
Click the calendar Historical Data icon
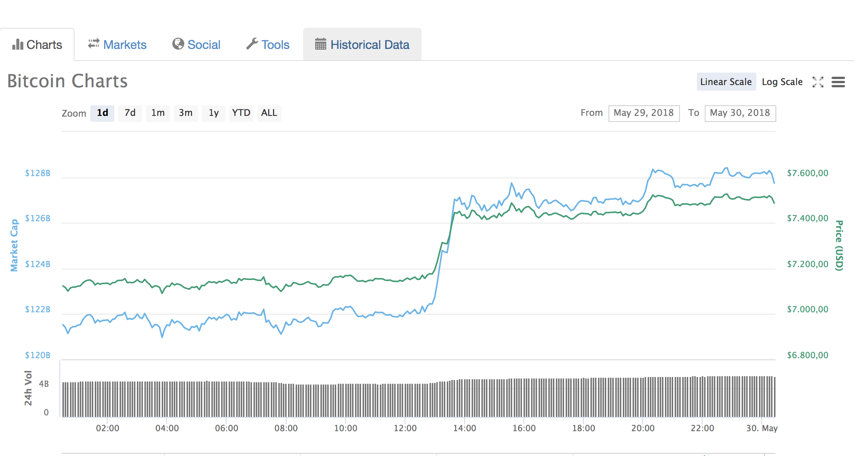(x=320, y=44)
